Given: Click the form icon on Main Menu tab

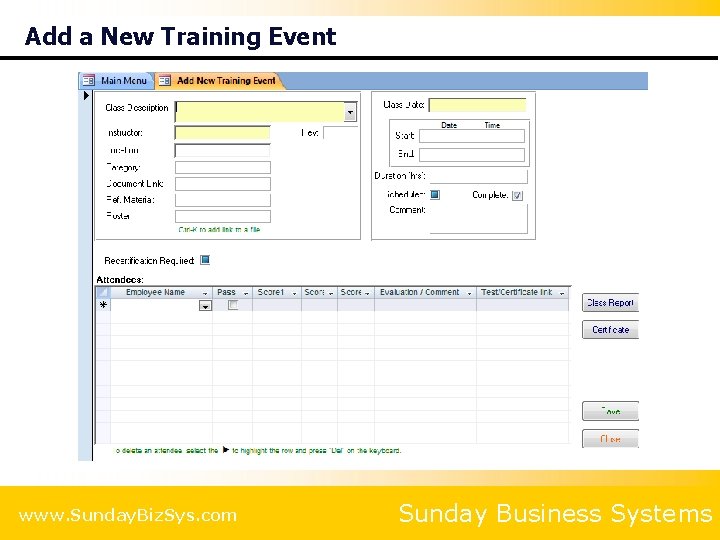Looking at the screenshot, I should (x=88, y=81).
